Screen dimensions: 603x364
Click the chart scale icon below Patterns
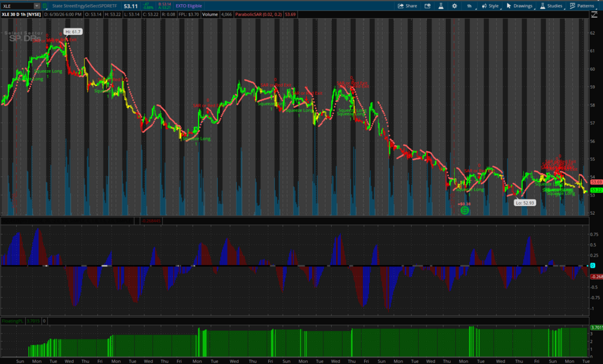(594, 14)
